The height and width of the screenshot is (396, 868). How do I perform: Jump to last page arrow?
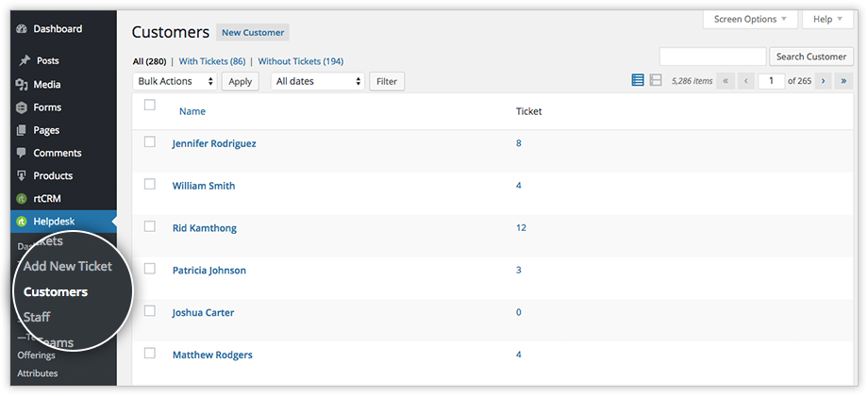point(843,81)
